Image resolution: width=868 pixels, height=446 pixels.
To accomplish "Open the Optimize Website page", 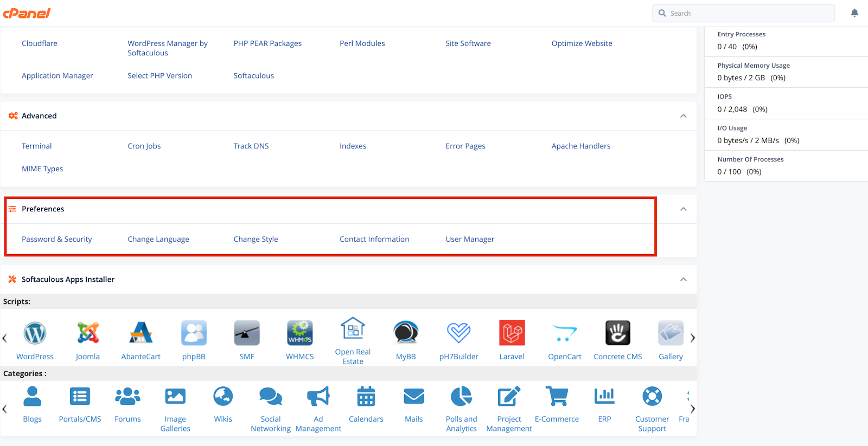I will [x=582, y=43].
